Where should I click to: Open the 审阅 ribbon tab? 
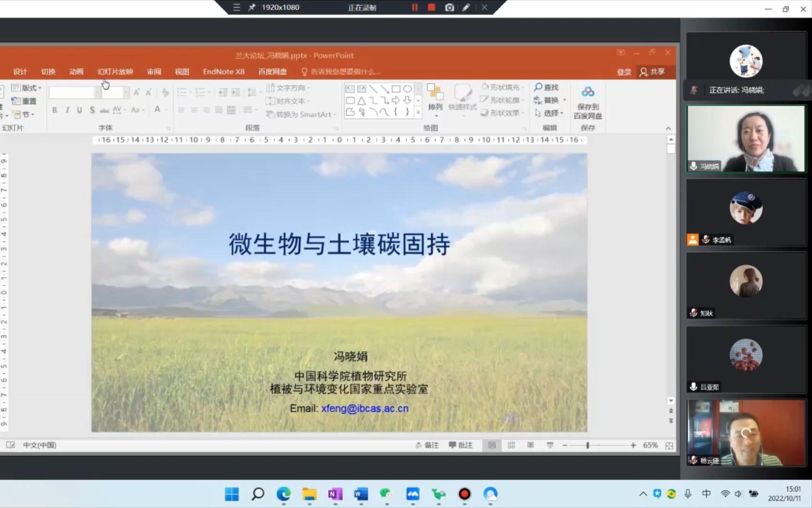pyautogui.click(x=154, y=71)
